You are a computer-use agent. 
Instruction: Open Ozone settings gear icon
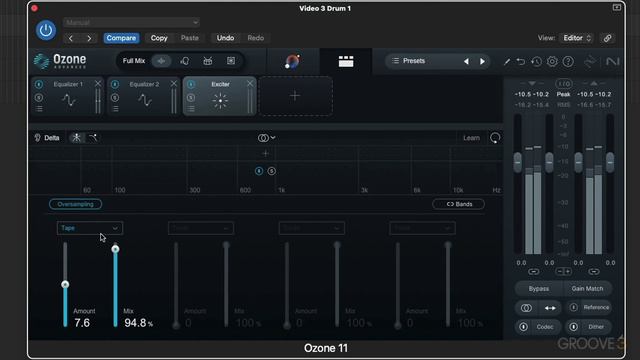552,62
